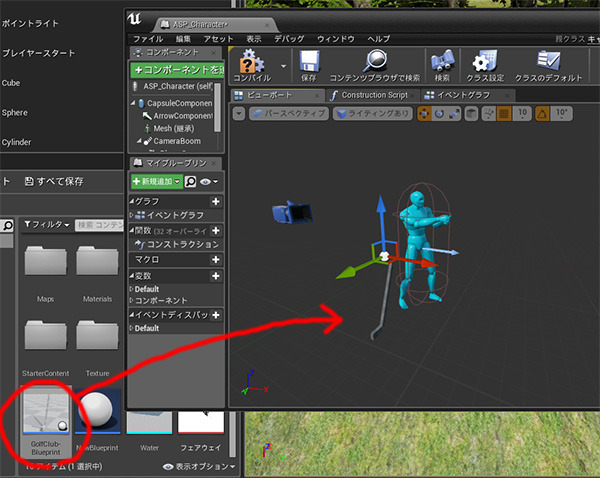Image resolution: width=600 pixels, height=478 pixels.
Task: Collapse the CapsuleComponent tree node
Action: pos(132,103)
